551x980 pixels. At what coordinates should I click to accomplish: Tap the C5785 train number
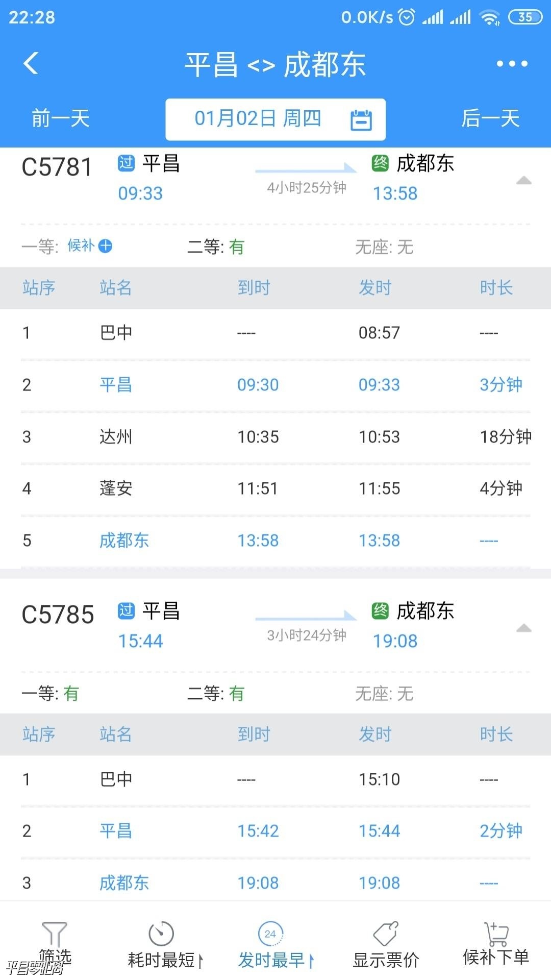coord(58,615)
